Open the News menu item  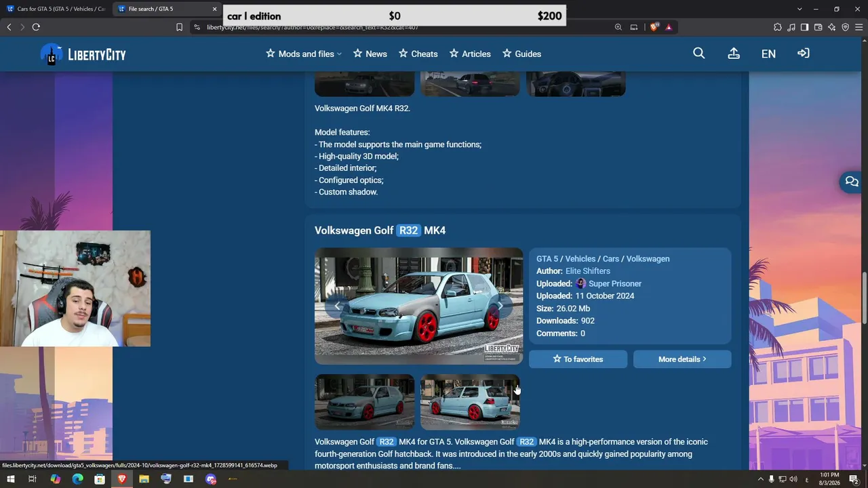(x=370, y=54)
